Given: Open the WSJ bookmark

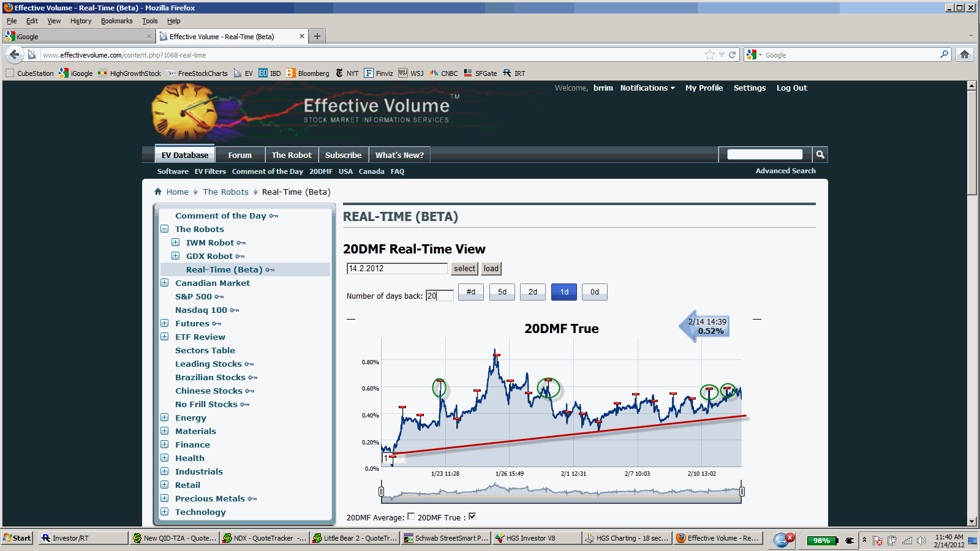Looking at the screenshot, I should click(411, 73).
